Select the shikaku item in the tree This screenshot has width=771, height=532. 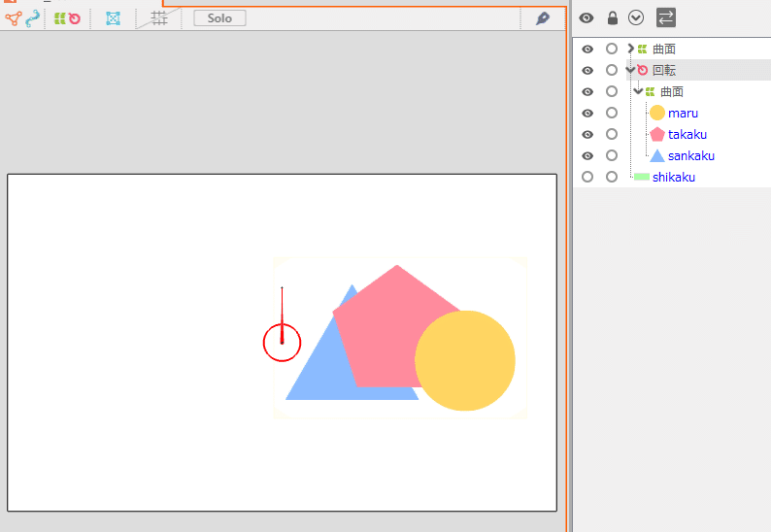(674, 177)
